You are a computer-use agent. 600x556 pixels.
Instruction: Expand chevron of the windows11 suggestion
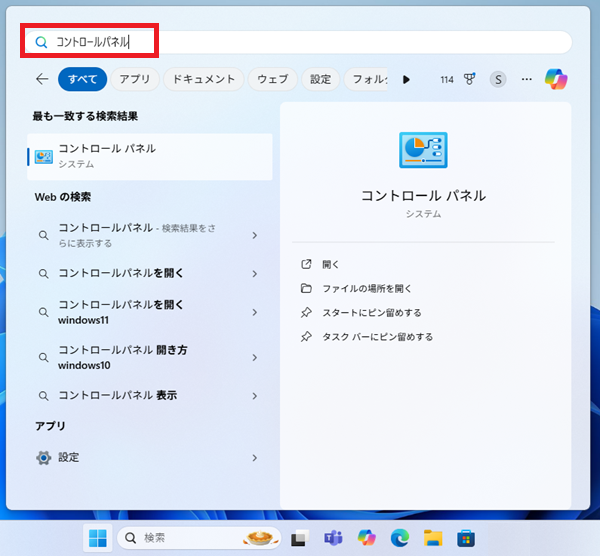254,312
